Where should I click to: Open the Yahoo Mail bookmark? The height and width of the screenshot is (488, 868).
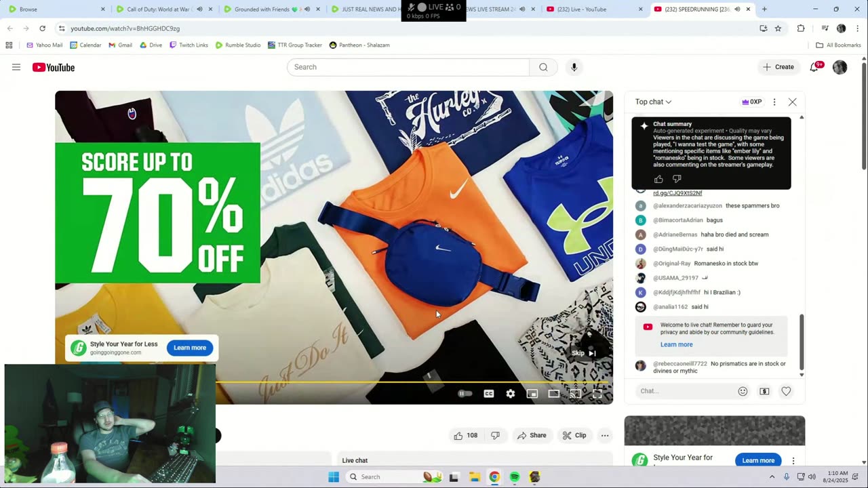pyautogui.click(x=44, y=45)
